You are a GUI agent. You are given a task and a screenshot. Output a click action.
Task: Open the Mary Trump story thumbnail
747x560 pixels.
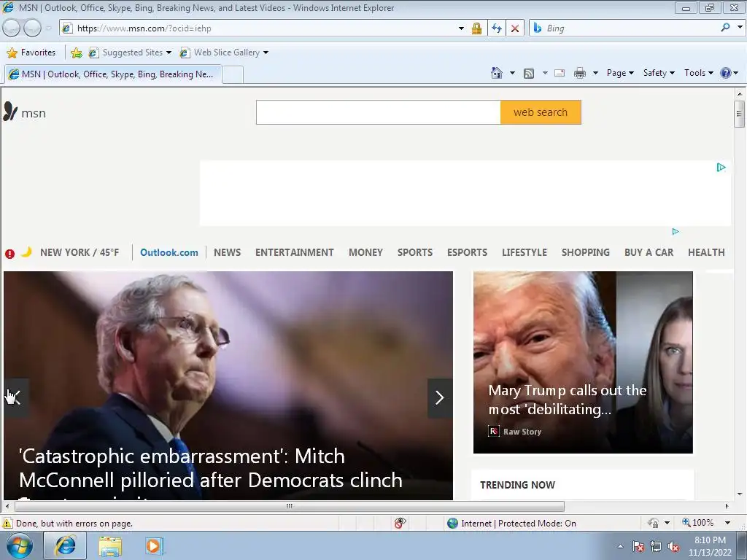(583, 362)
